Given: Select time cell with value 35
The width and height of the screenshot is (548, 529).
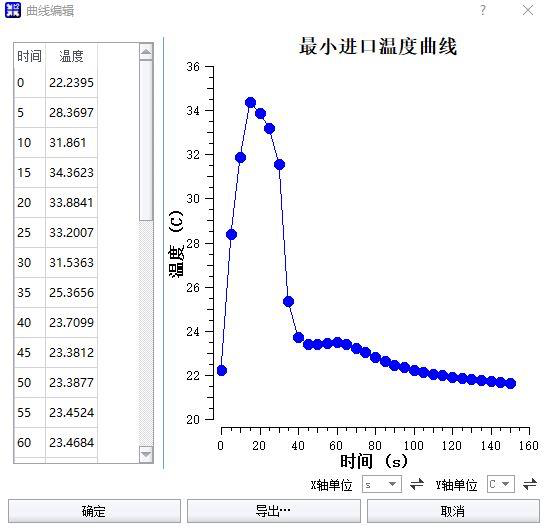Looking at the screenshot, I should [30, 293].
